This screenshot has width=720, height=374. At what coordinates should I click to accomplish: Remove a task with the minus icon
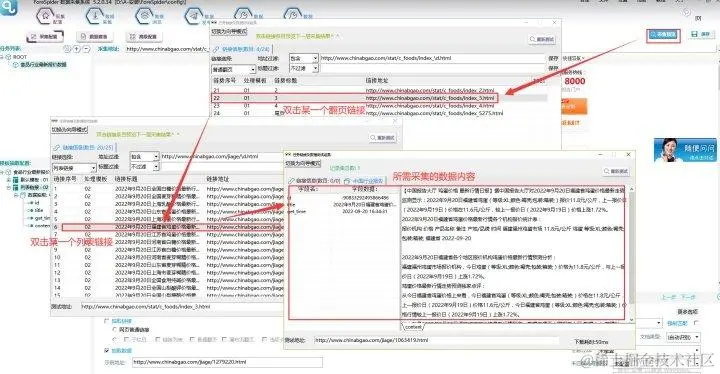pos(86,49)
